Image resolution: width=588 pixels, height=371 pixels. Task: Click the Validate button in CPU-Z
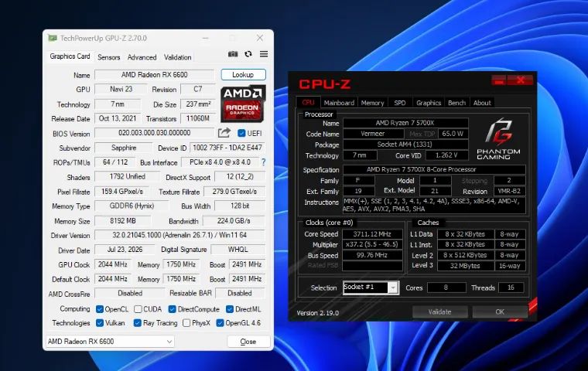click(x=440, y=311)
